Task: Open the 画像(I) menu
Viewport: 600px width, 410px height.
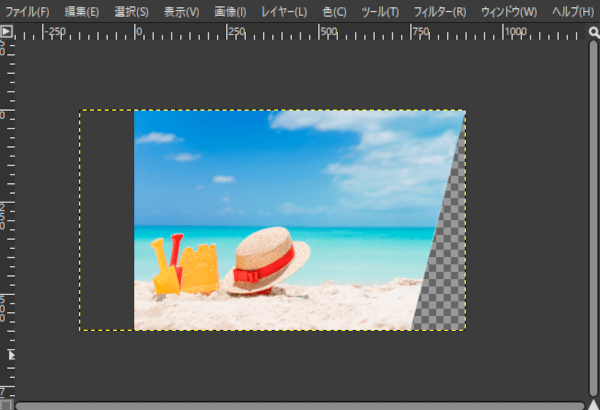Action: [231, 12]
